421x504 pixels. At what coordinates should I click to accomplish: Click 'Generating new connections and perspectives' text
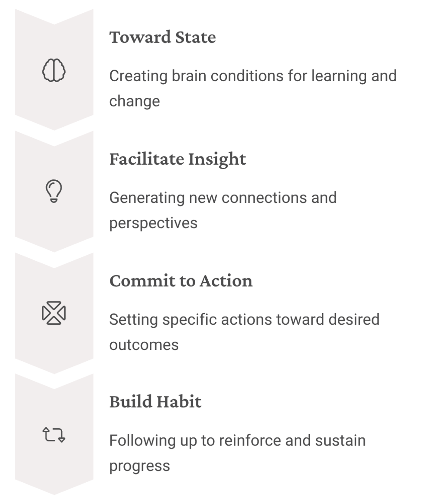[x=223, y=210]
